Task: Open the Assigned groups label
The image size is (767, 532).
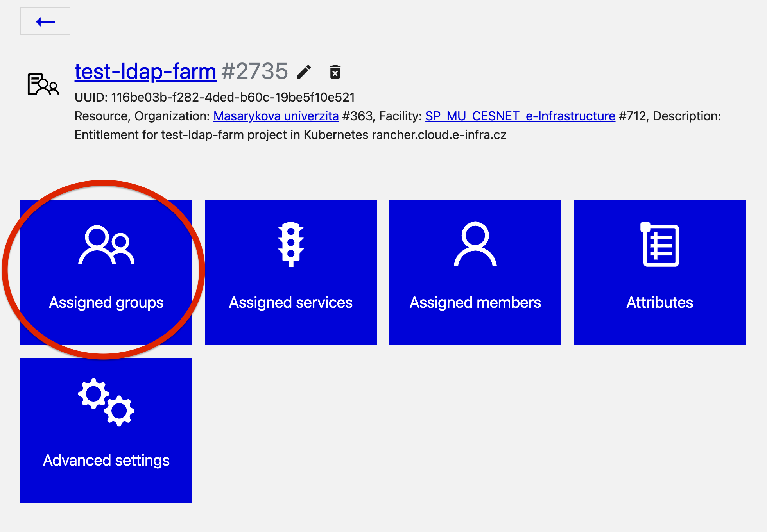Action: coord(106,303)
